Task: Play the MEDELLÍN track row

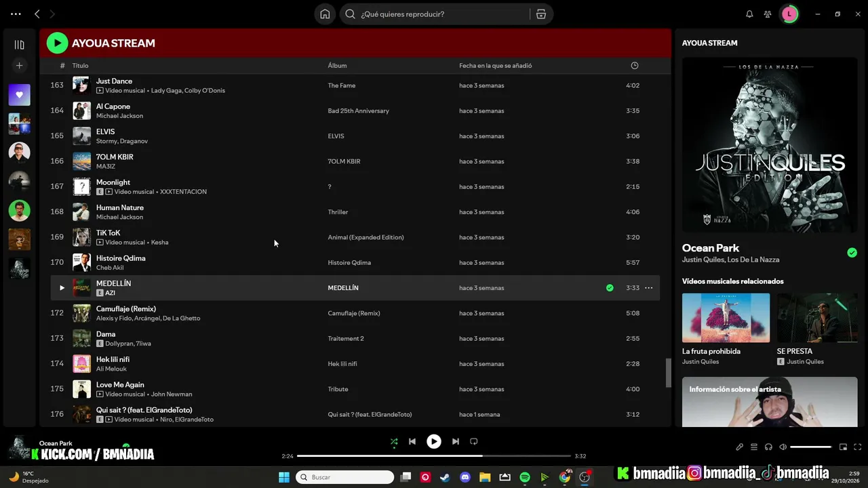Action: tap(62, 288)
